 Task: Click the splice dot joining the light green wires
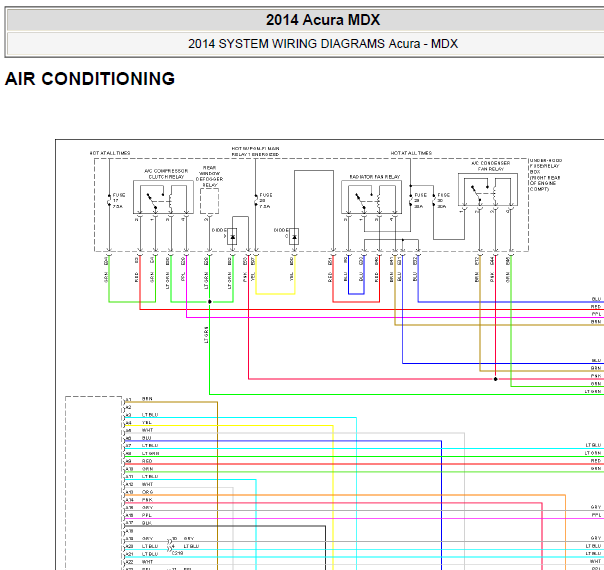point(210,302)
